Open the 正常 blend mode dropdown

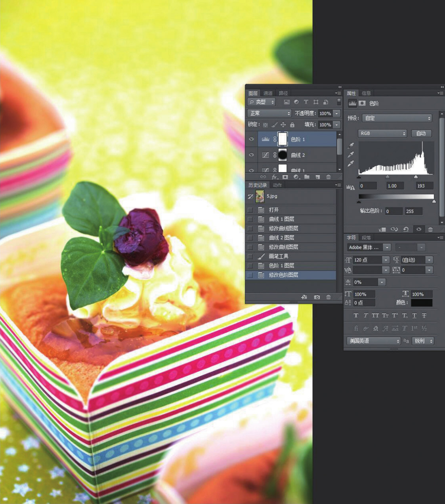269,113
